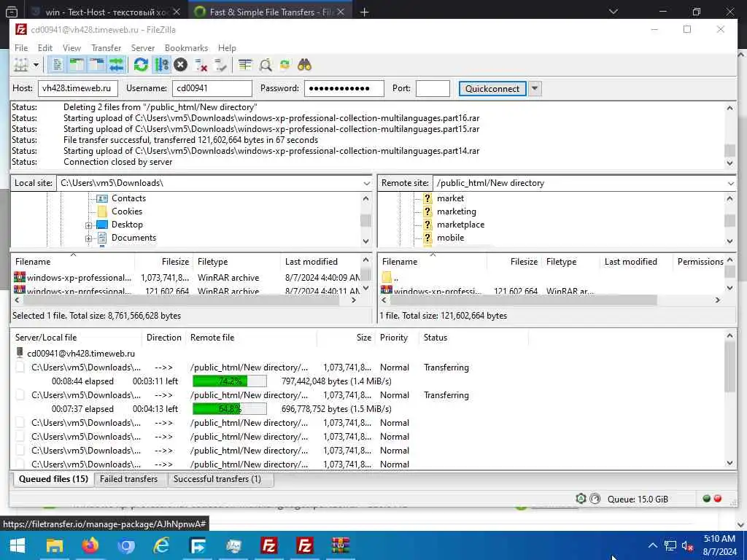Expand the Documents folder tree node
Image resolution: width=747 pixels, height=560 pixels.
(88, 239)
